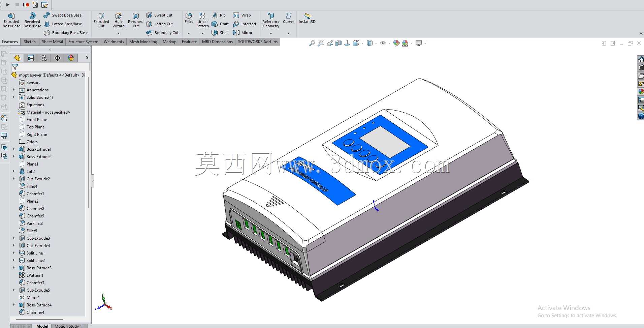The image size is (644, 328).
Task: Open Appearances in the task pane
Action: click(x=641, y=91)
